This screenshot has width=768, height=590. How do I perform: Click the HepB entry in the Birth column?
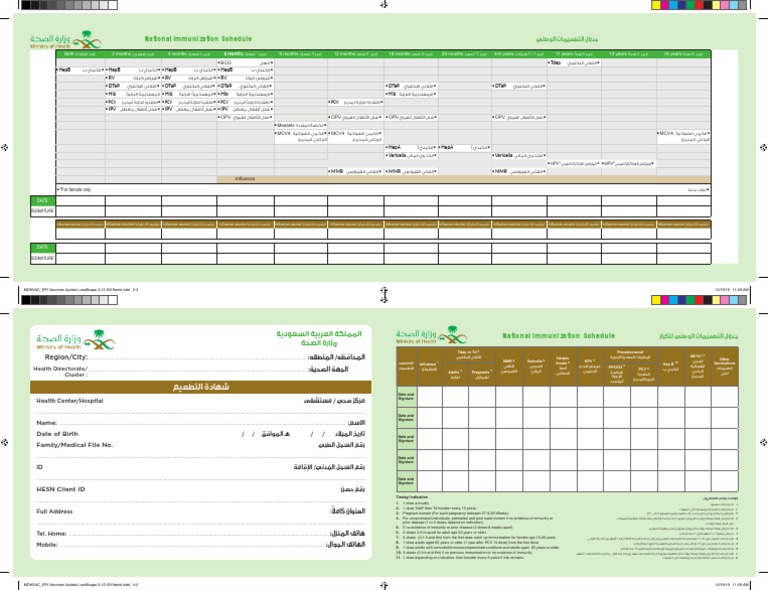pyautogui.click(x=80, y=70)
